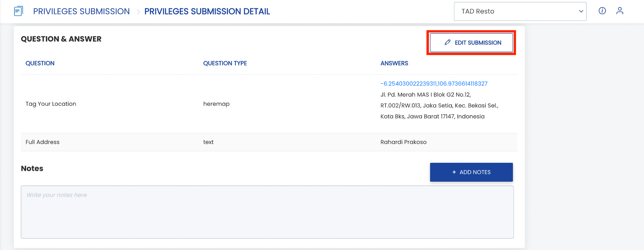Viewport: 644px width, 250px height.
Task: Open the info icon in header
Action: [x=602, y=11]
